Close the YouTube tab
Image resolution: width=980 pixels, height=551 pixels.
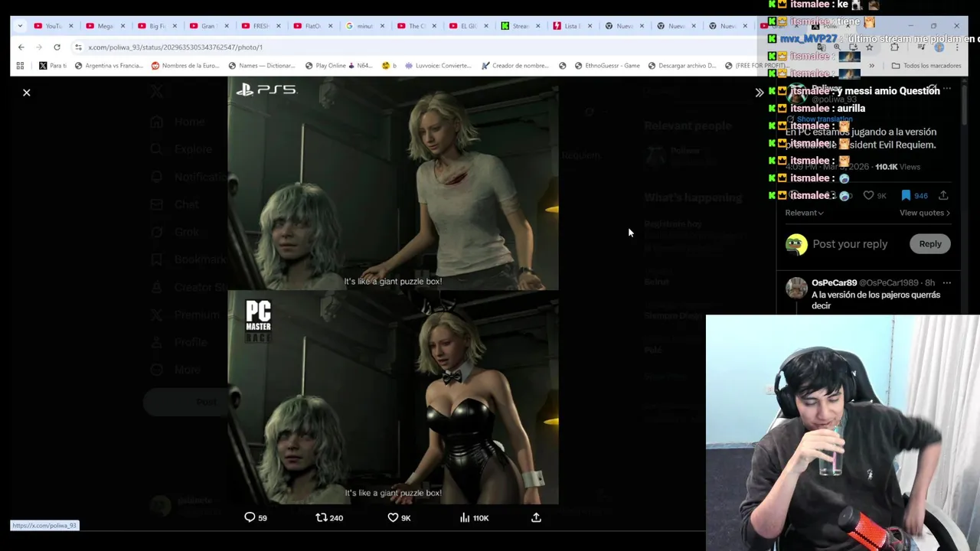pyautogui.click(x=71, y=26)
